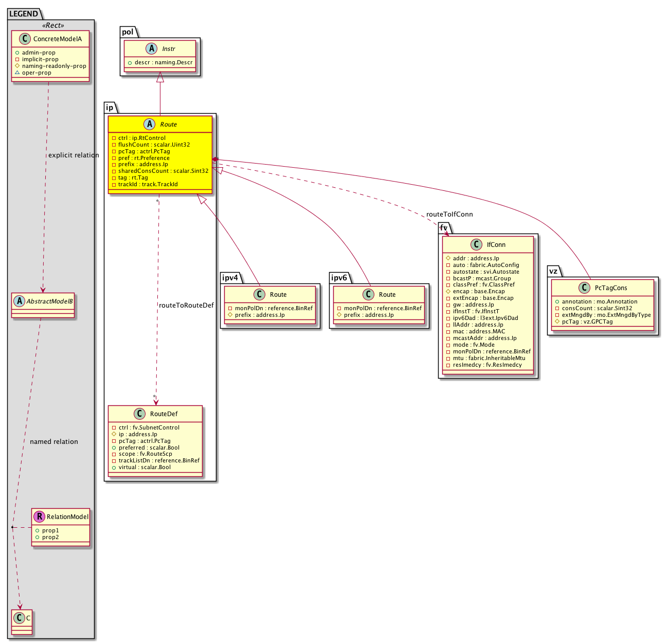The width and height of the screenshot is (669, 644).
Task: Click the pol package tab label
Action: [x=128, y=32]
